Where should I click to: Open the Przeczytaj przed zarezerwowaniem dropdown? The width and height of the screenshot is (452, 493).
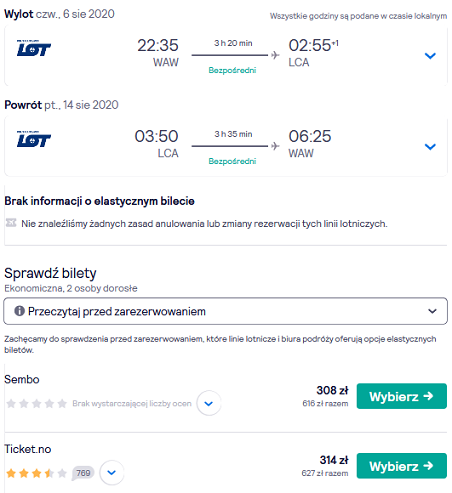[x=225, y=311]
